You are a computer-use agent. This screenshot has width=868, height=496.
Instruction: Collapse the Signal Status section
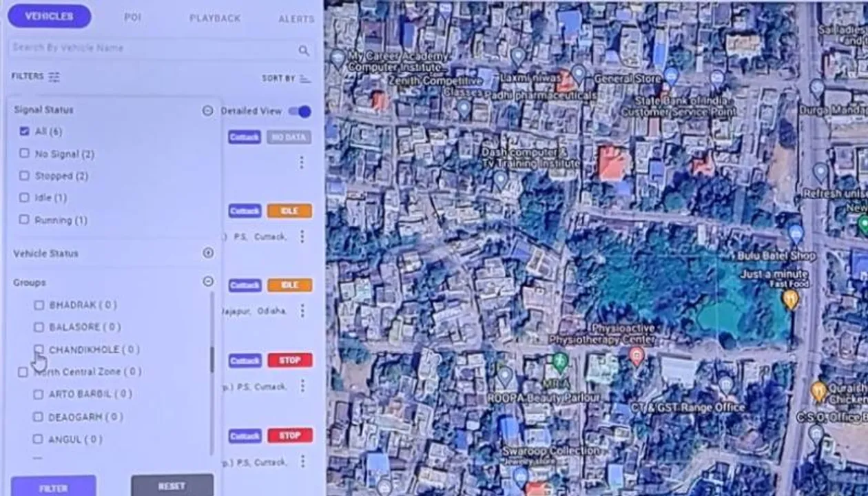pos(207,110)
